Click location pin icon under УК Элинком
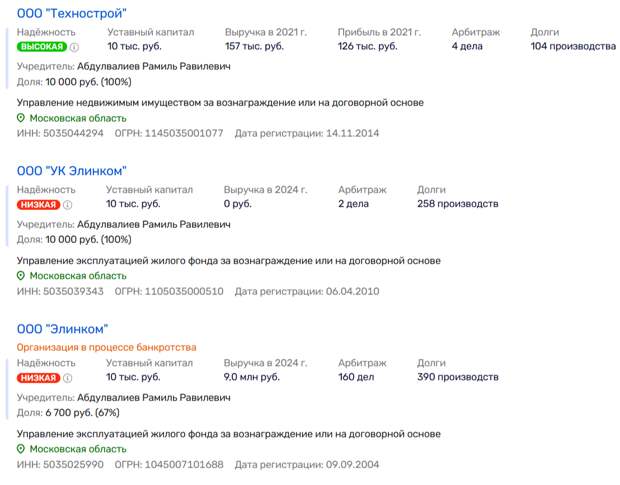The image size is (620, 485). click(x=21, y=275)
